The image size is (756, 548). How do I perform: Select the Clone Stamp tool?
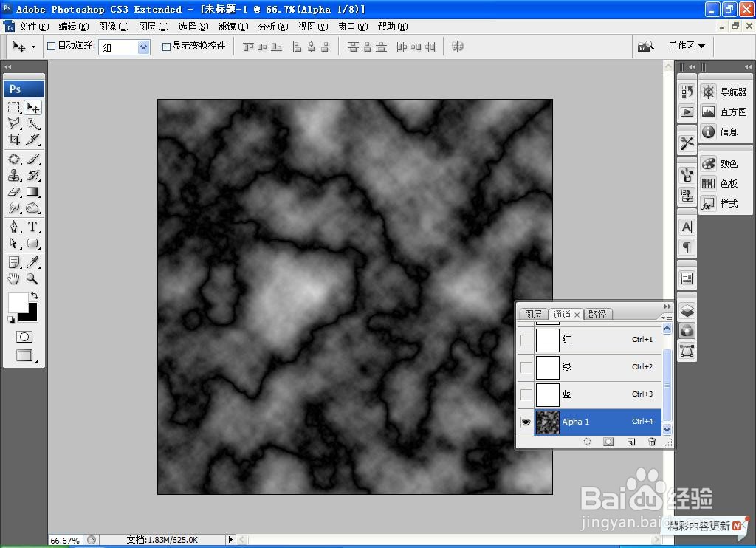pos(15,175)
